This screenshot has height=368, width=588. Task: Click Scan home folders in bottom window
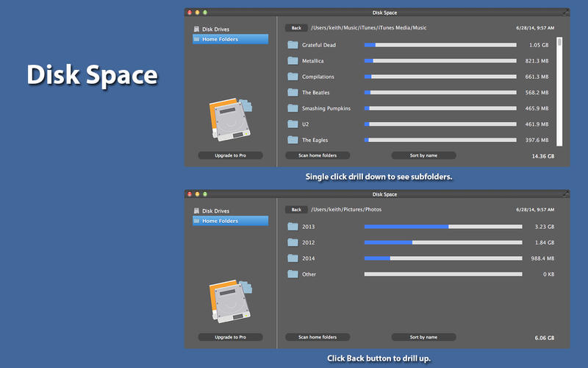pos(318,337)
